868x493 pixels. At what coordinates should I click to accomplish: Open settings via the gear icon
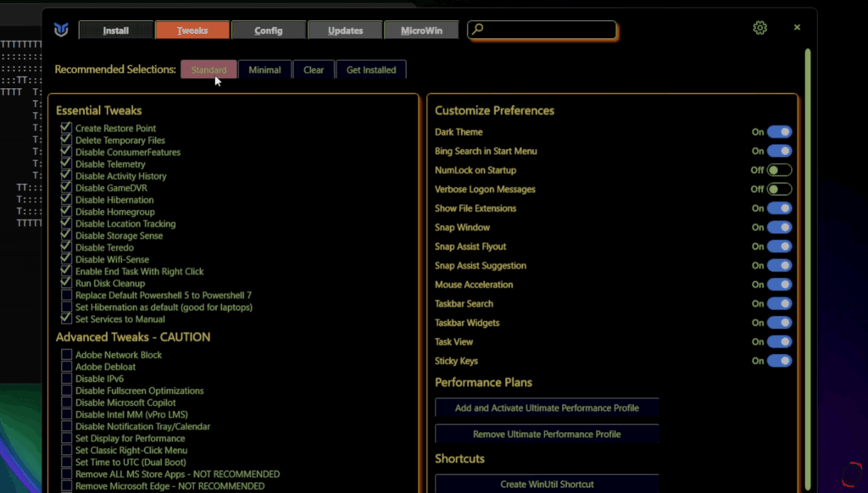coord(759,28)
